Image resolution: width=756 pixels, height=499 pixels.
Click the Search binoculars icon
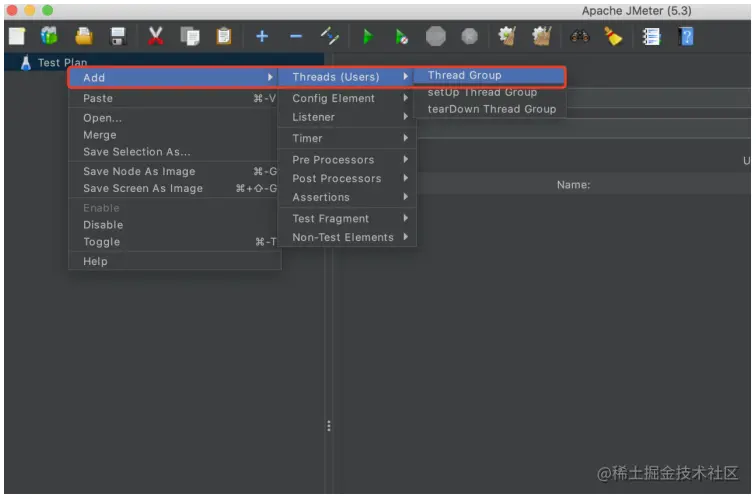580,36
